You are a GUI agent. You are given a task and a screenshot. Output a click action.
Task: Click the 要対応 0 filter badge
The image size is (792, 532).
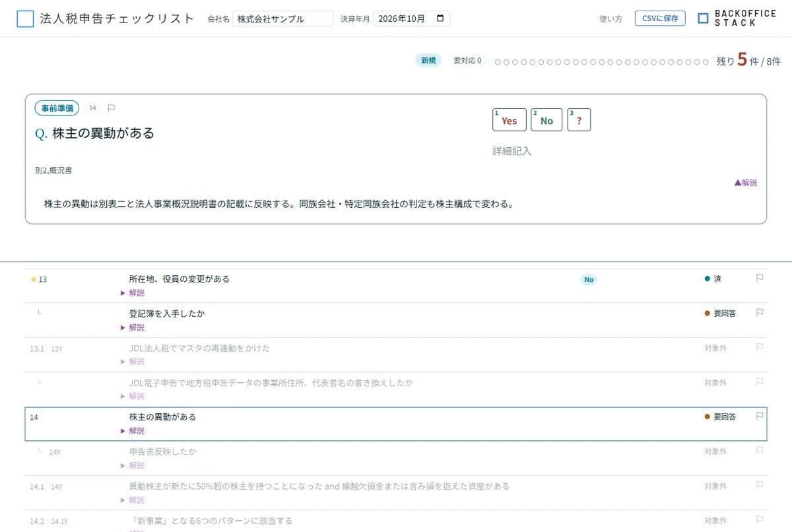coord(467,61)
